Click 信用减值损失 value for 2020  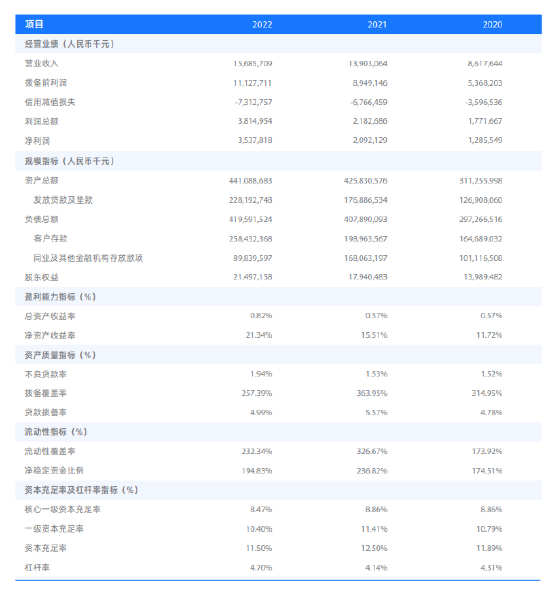click(x=484, y=102)
